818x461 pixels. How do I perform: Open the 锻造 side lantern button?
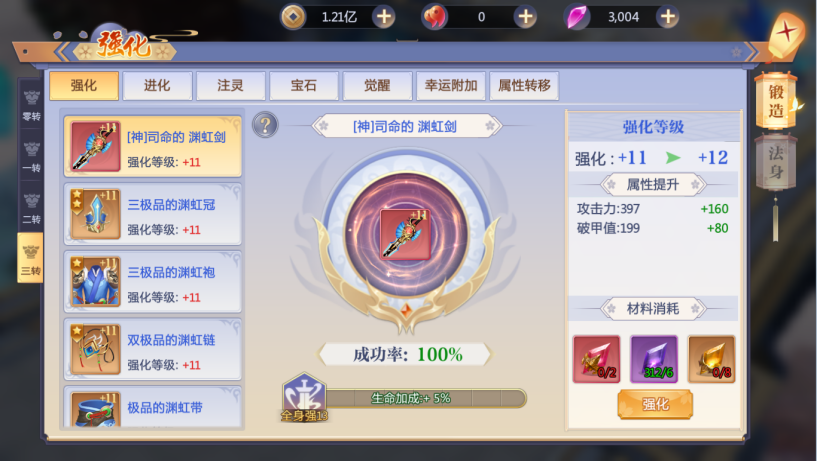click(776, 101)
